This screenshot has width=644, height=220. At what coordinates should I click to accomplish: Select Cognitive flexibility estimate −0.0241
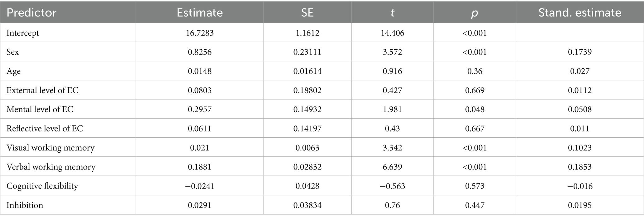click(200, 186)
